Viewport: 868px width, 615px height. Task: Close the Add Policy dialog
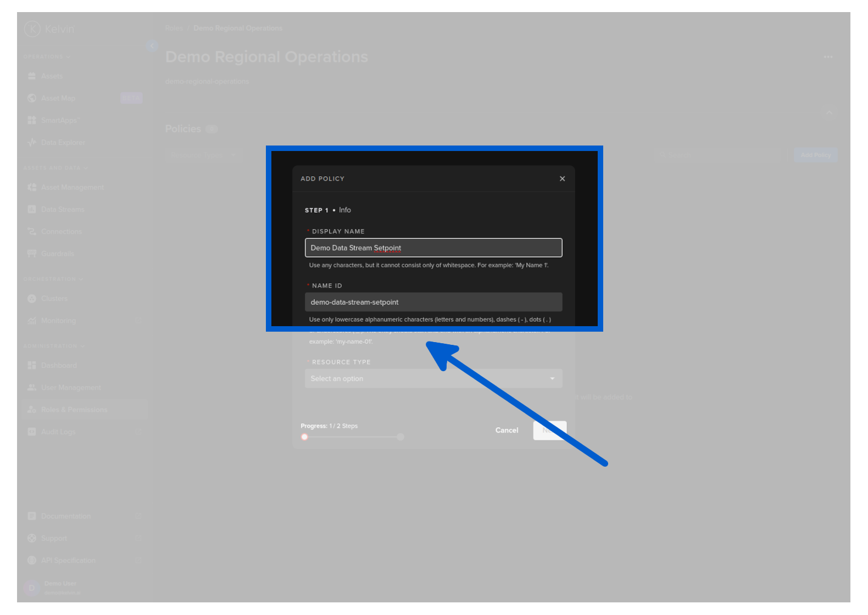(562, 178)
